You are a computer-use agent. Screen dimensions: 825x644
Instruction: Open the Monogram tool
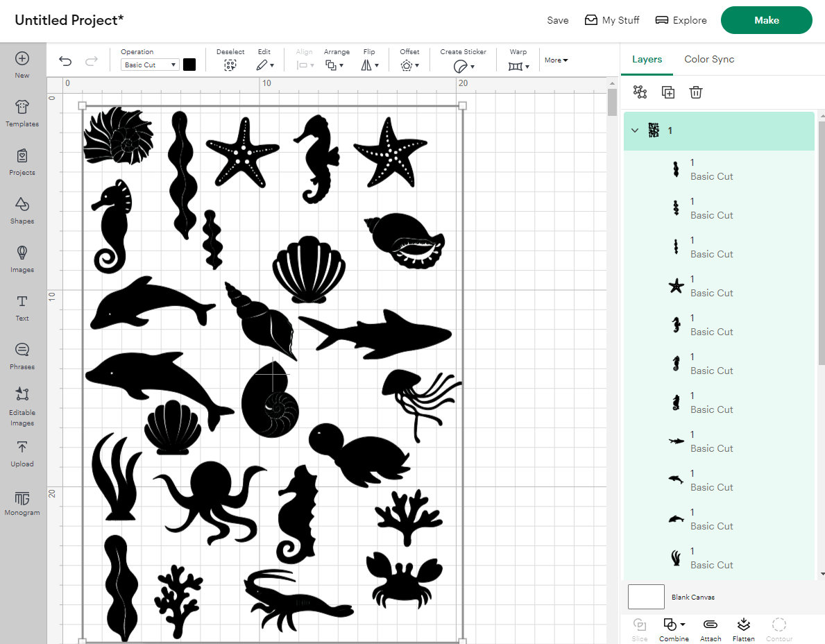click(x=22, y=502)
